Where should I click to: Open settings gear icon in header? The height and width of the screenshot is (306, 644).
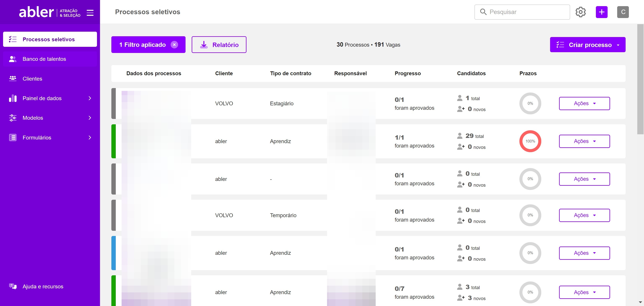tap(580, 12)
